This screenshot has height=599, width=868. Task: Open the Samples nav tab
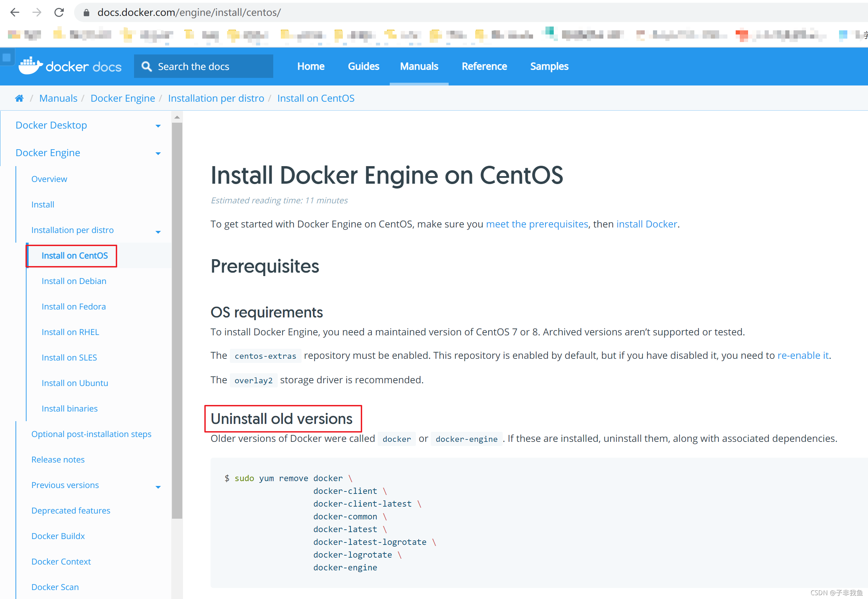click(549, 67)
